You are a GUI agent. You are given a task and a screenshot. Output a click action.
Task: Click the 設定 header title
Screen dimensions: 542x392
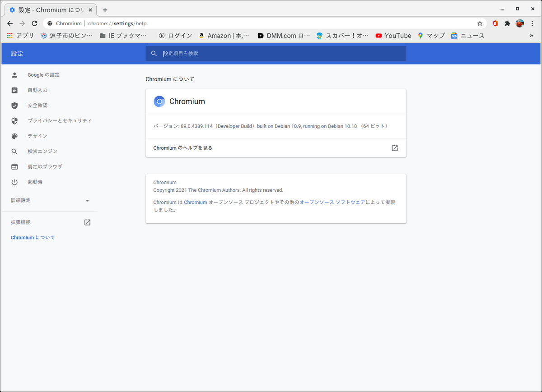point(17,53)
